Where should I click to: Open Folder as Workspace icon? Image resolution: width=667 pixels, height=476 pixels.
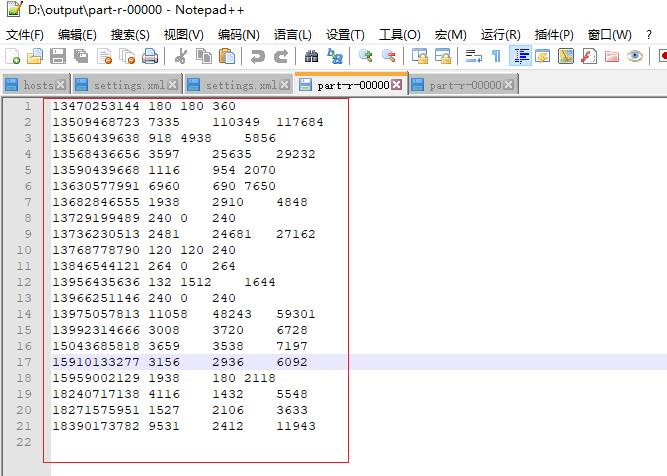(x=612, y=56)
